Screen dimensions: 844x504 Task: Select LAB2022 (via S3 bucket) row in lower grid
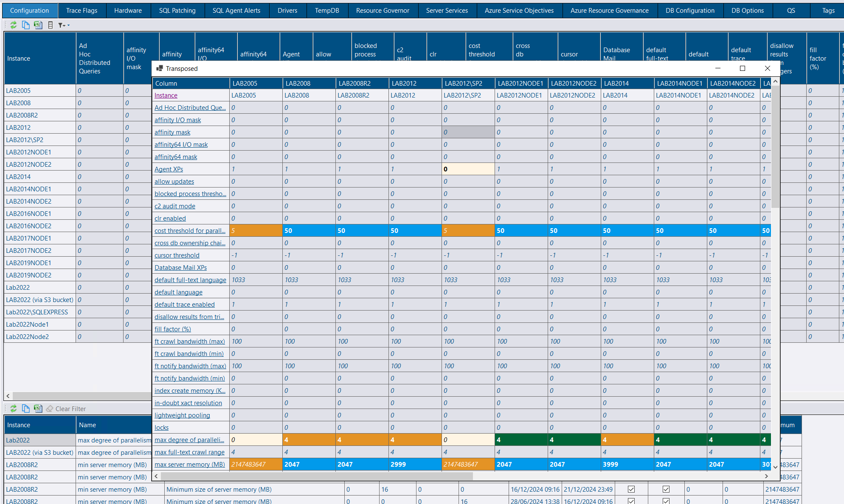point(40,453)
